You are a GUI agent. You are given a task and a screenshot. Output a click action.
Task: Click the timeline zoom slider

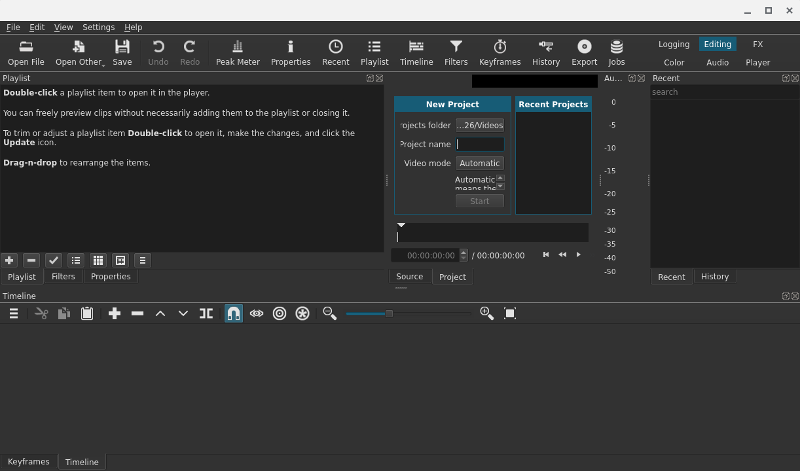point(410,313)
